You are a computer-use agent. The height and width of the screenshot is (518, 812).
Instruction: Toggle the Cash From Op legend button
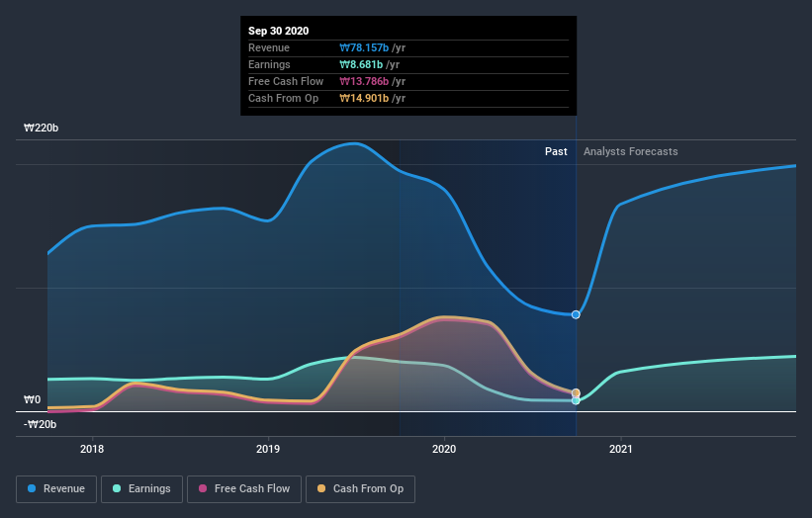[360, 489]
